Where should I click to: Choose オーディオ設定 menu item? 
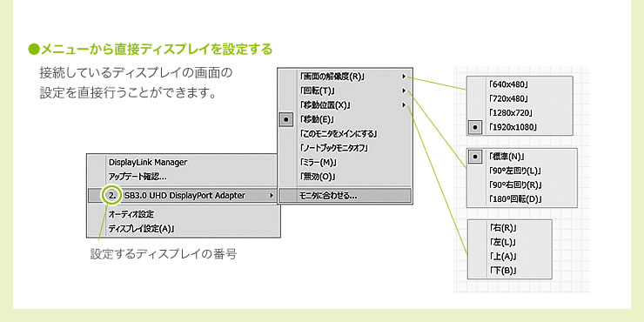point(183,214)
